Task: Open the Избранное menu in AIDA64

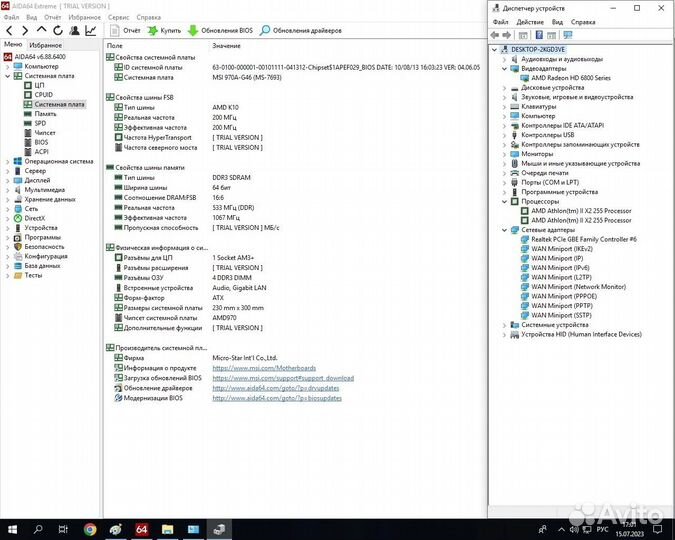Action: [85, 17]
